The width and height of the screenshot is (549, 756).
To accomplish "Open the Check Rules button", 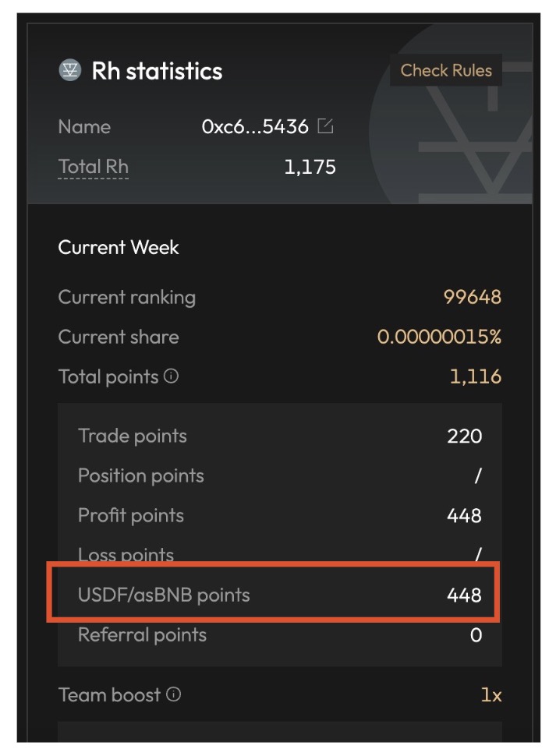I will pyautogui.click(x=446, y=70).
